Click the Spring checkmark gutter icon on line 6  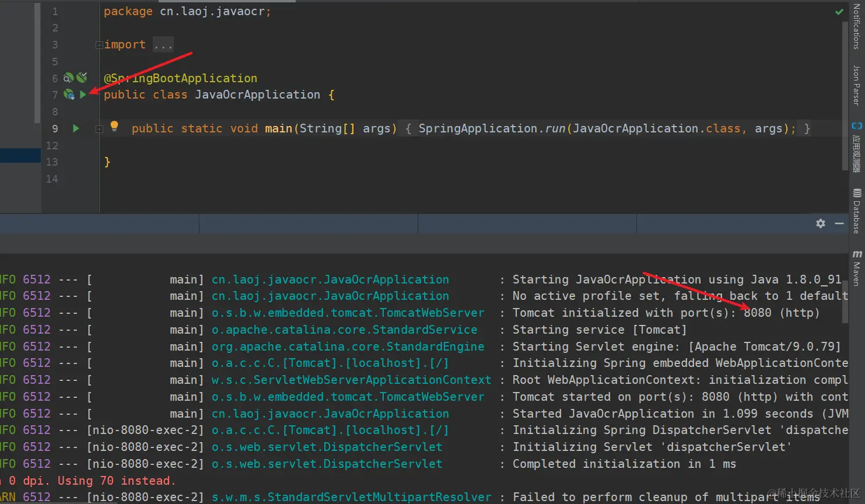tap(82, 78)
